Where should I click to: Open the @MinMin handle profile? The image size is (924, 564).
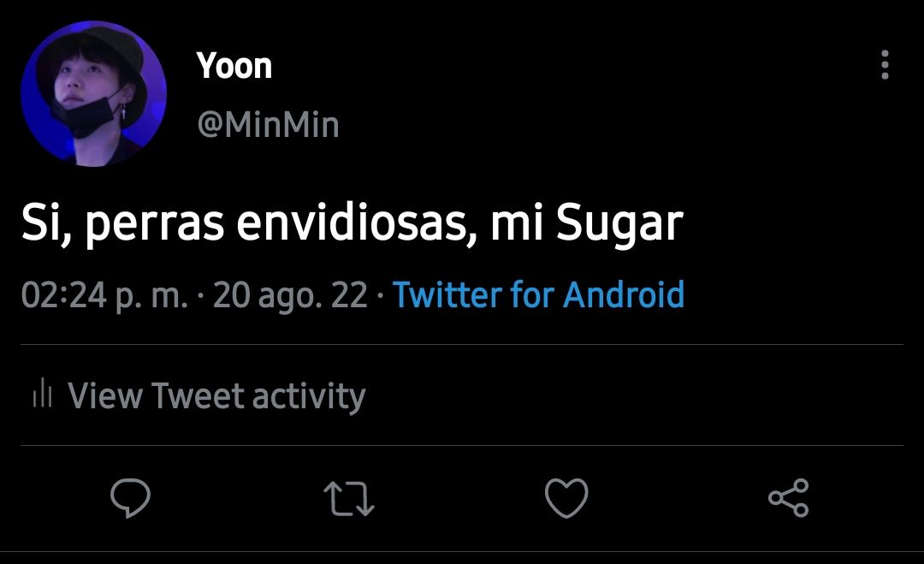tap(268, 124)
